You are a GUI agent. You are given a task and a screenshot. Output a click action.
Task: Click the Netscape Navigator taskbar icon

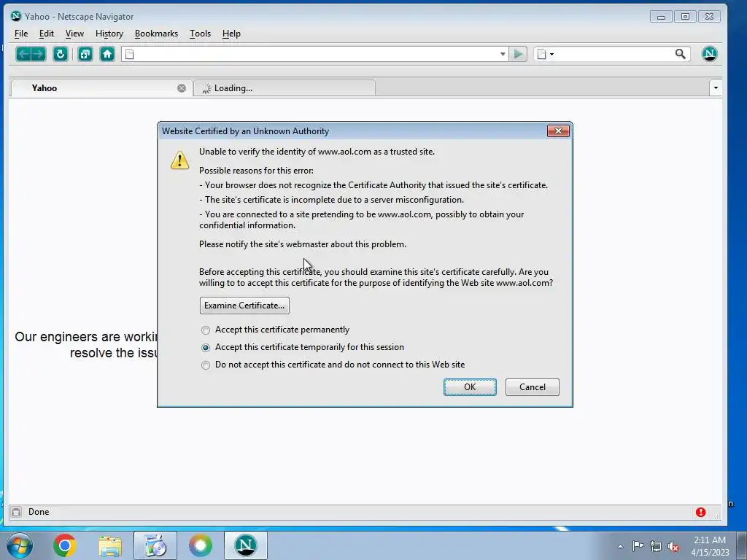pos(246,545)
